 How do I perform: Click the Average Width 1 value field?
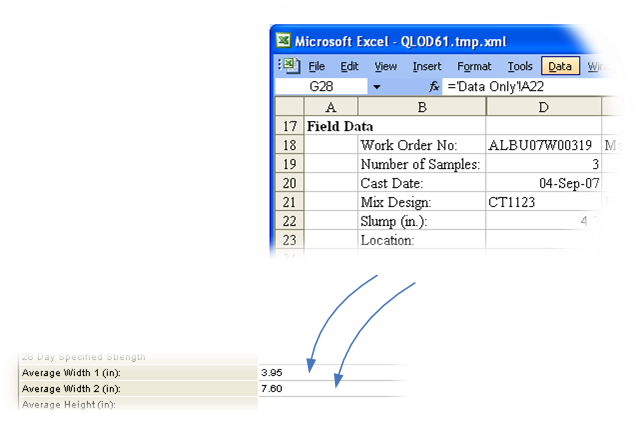coord(330,372)
